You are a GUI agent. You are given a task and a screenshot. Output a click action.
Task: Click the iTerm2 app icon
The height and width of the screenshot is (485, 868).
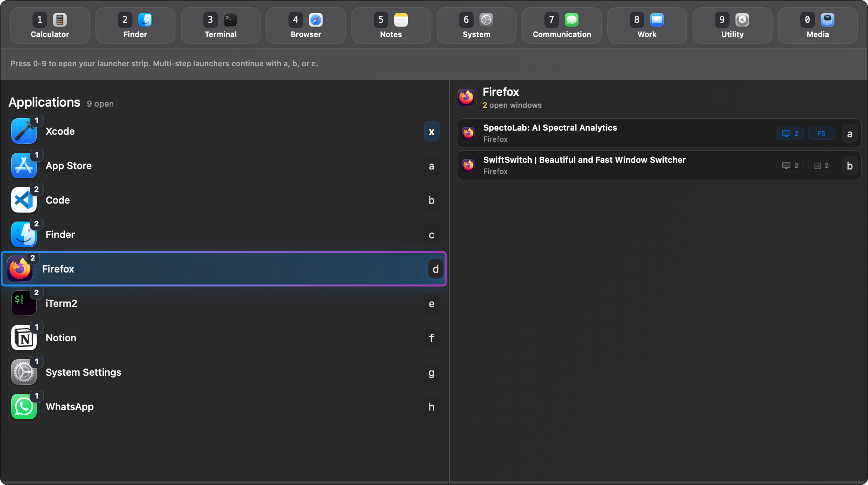point(24,303)
